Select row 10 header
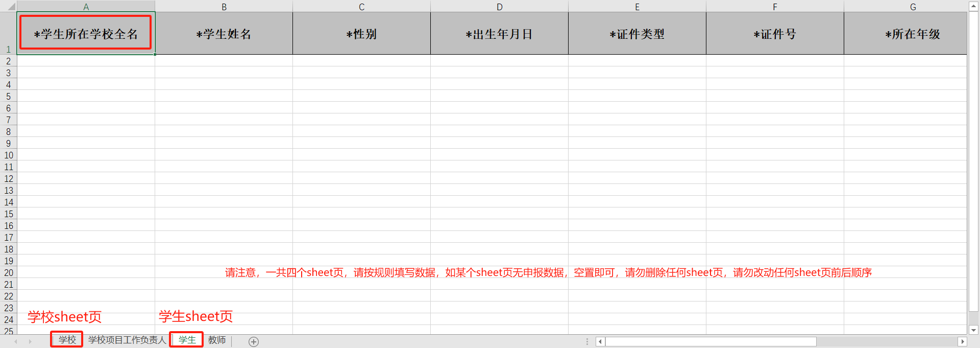The image size is (980, 348). [x=9, y=155]
